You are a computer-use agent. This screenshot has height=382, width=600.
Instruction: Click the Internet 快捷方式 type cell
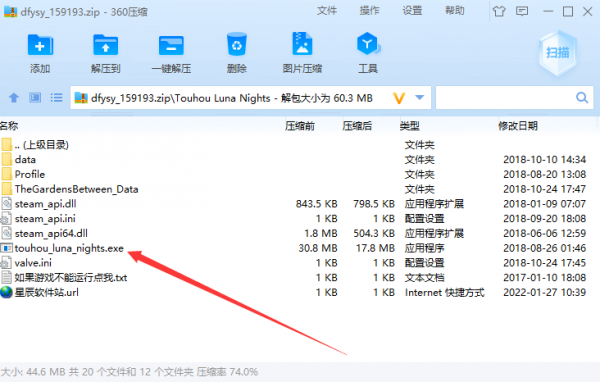(445, 292)
